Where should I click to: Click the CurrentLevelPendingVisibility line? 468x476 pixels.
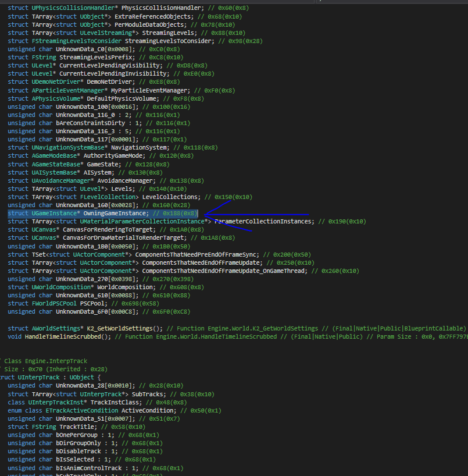click(x=108, y=66)
